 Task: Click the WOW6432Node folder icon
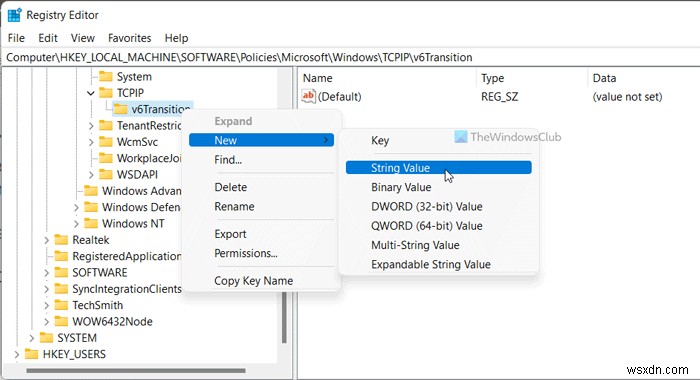(61, 322)
